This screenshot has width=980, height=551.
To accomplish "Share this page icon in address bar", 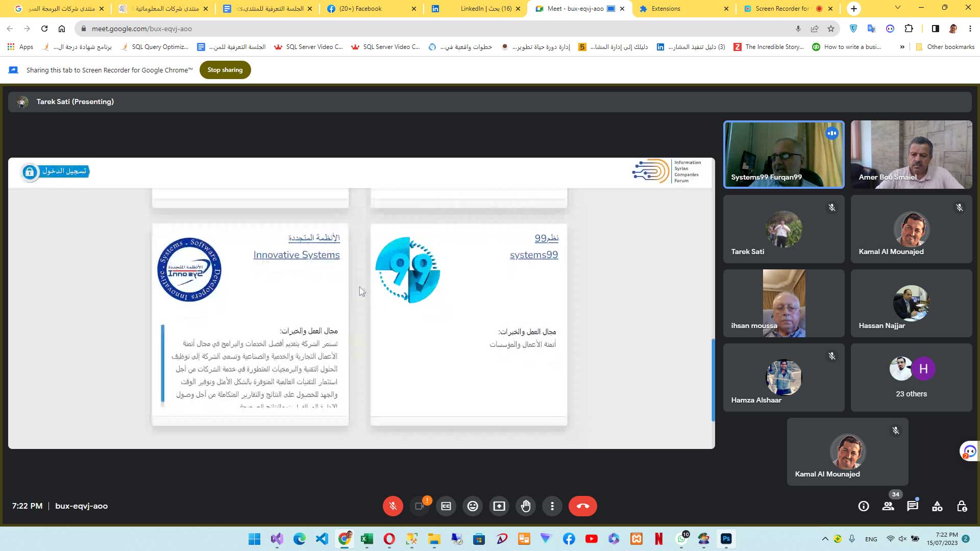I will [815, 29].
